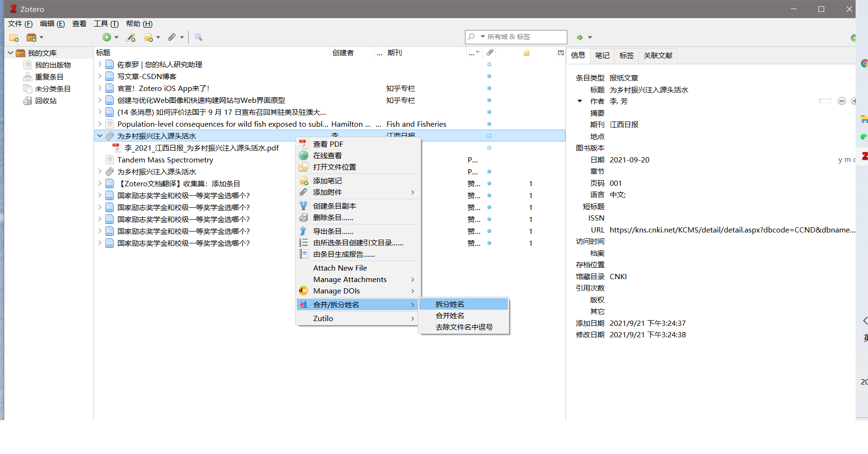
Task: Open the Manage DOIs submenu
Action: click(x=358, y=291)
